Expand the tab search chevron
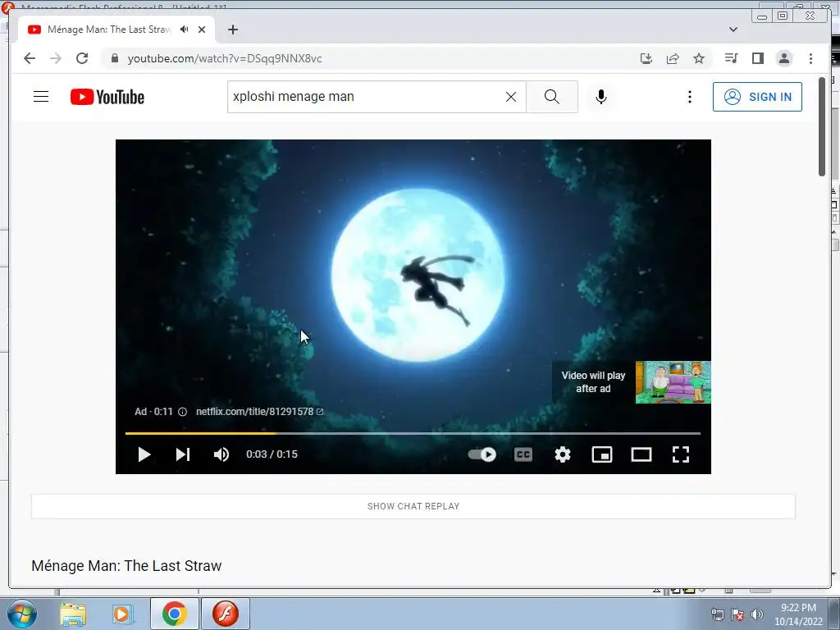 point(733,30)
